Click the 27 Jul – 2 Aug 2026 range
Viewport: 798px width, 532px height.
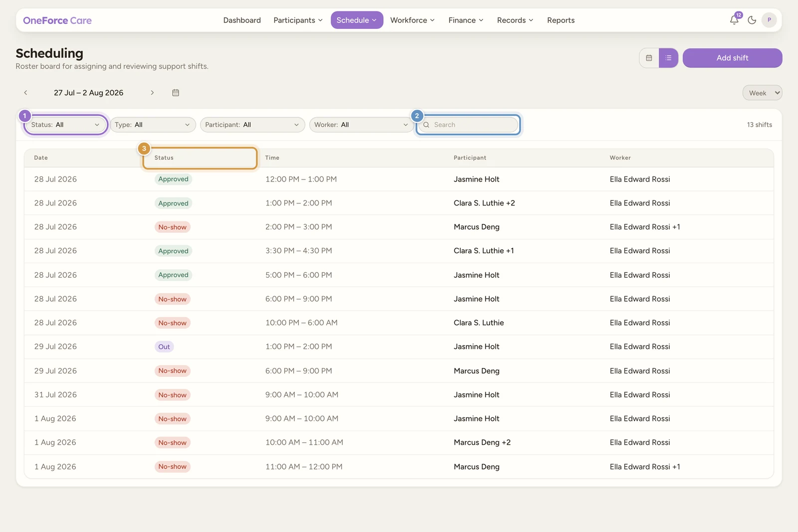tap(89, 93)
